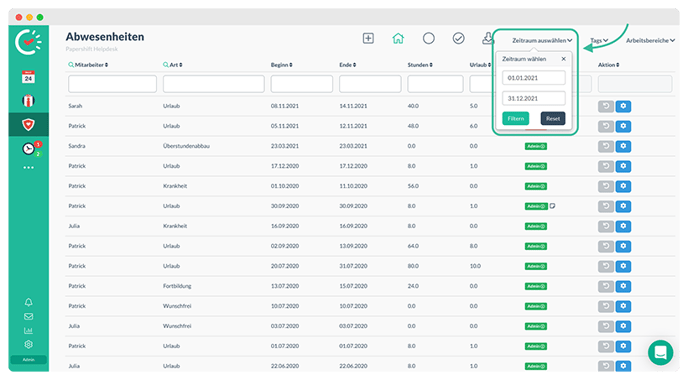Viewport: 688px width, 380px height.
Task: Click the note icon beside Admin badge
Action: (x=552, y=206)
